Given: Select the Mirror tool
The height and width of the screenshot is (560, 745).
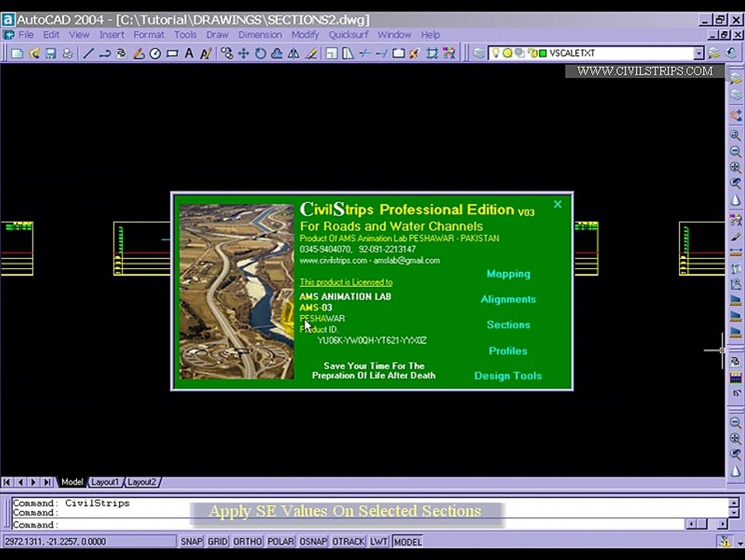Looking at the screenshot, I should click(x=294, y=53).
